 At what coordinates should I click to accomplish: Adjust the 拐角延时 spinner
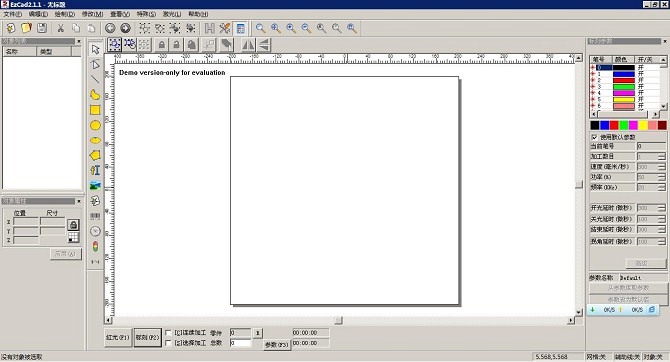pos(662,241)
